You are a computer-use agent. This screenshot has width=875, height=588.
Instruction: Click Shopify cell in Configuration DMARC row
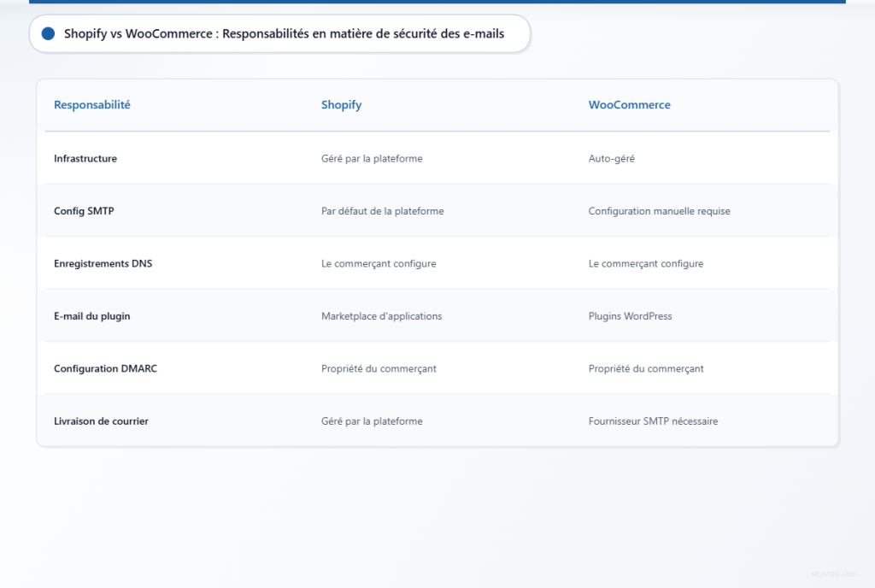pos(379,368)
